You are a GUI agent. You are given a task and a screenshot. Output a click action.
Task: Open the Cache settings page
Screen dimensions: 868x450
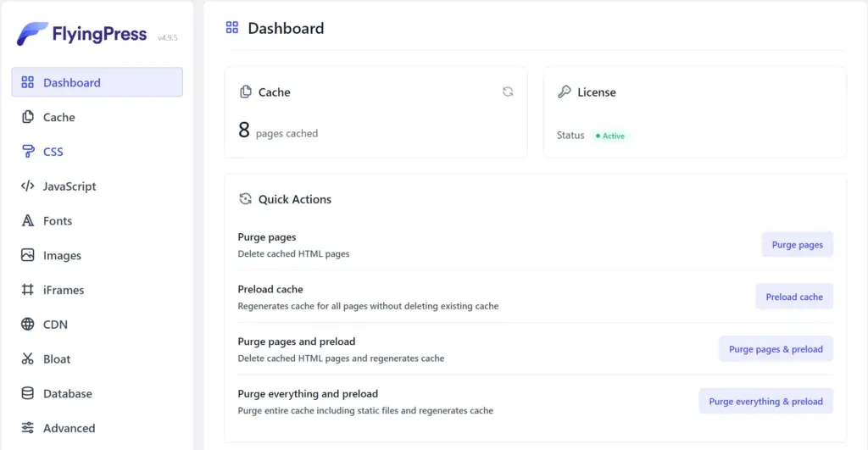[x=59, y=117]
